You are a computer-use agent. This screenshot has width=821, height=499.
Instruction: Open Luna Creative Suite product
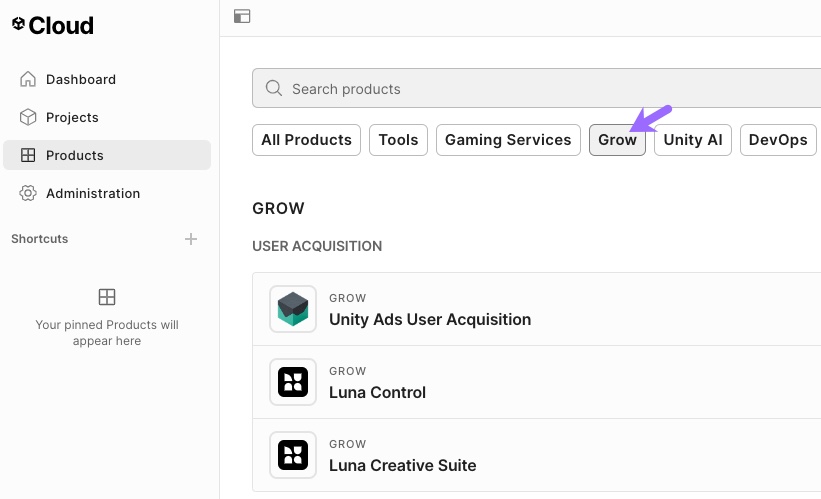click(x=537, y=455)
